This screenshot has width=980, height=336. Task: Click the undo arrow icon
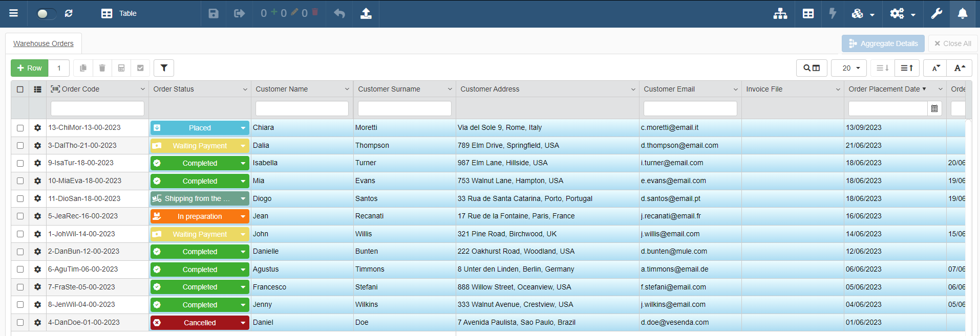point(339,14)
